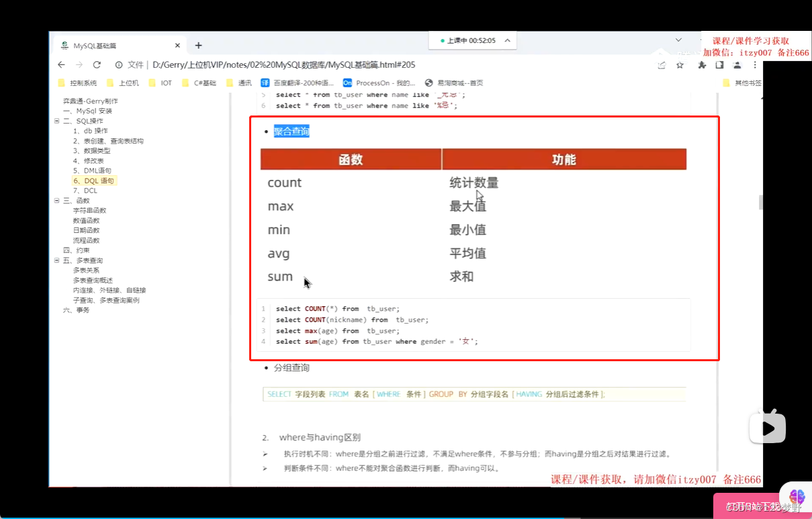Screen dimensions: 812x519
Task: Navigate back with the back arrow
Action: click(61, 65)
